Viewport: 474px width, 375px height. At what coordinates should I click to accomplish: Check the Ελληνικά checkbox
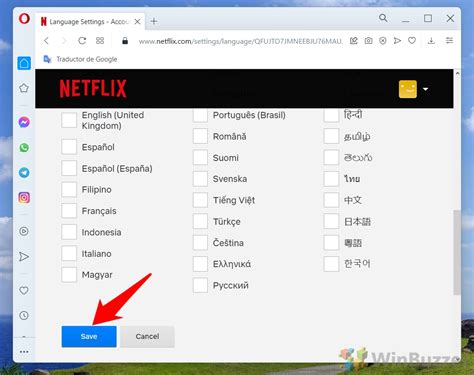coord(200,264)
